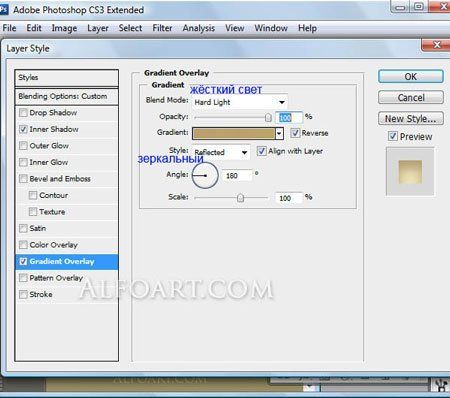450x398 pixels.
Task: Click the New Style... button
Action: tap(411, 118)
